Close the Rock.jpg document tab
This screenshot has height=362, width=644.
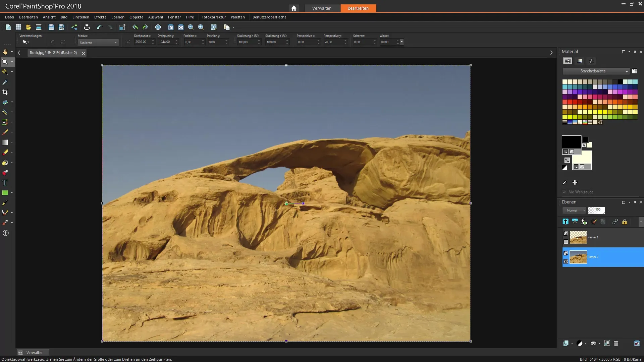tap(84, 53)
